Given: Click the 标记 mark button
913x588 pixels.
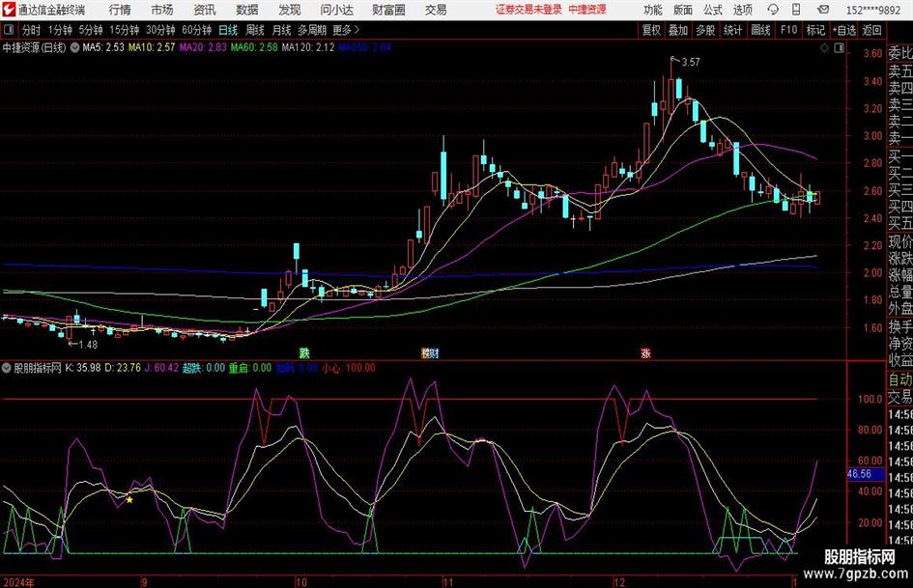Looking at the screenshot, I should [x=815, y=30].
